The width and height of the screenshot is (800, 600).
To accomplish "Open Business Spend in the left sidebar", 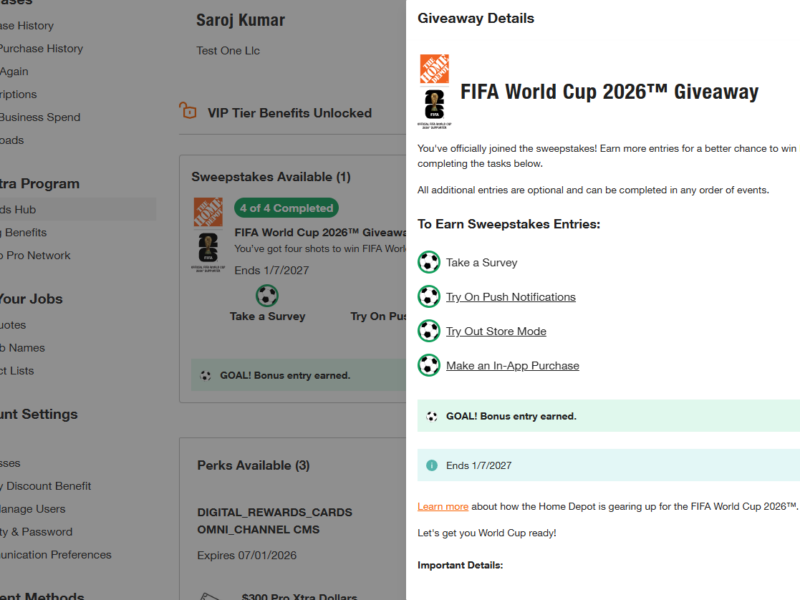I will pyautogui.click(x=40, y=117).
